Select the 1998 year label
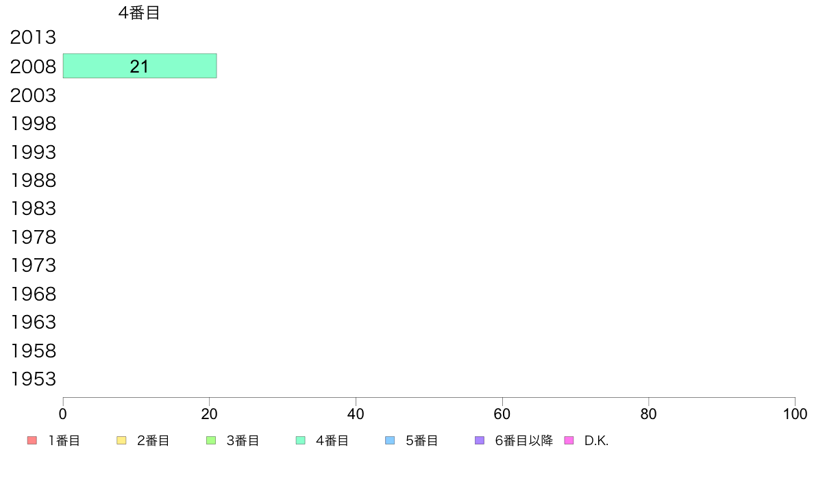 coord(33,123)
